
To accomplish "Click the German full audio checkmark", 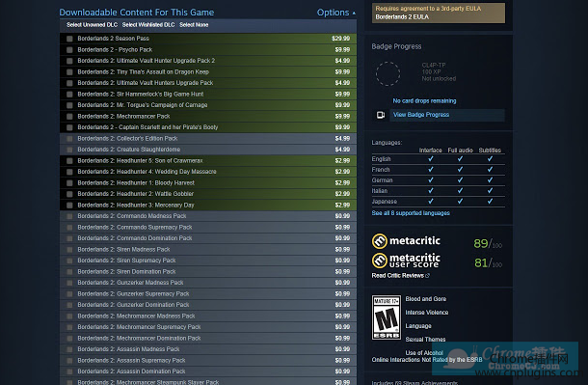I will [460, 179].
